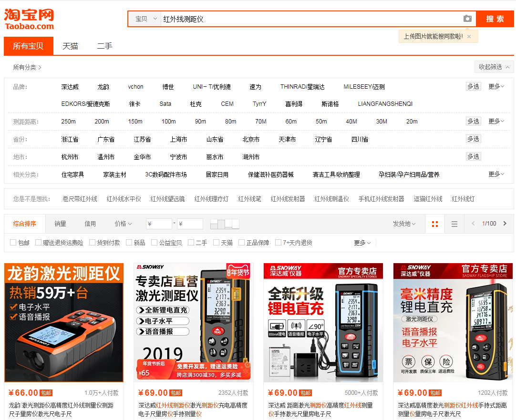Check the 天猫 filter checkbox
This screenshot has height=420, width=516.
coord(216,242)
